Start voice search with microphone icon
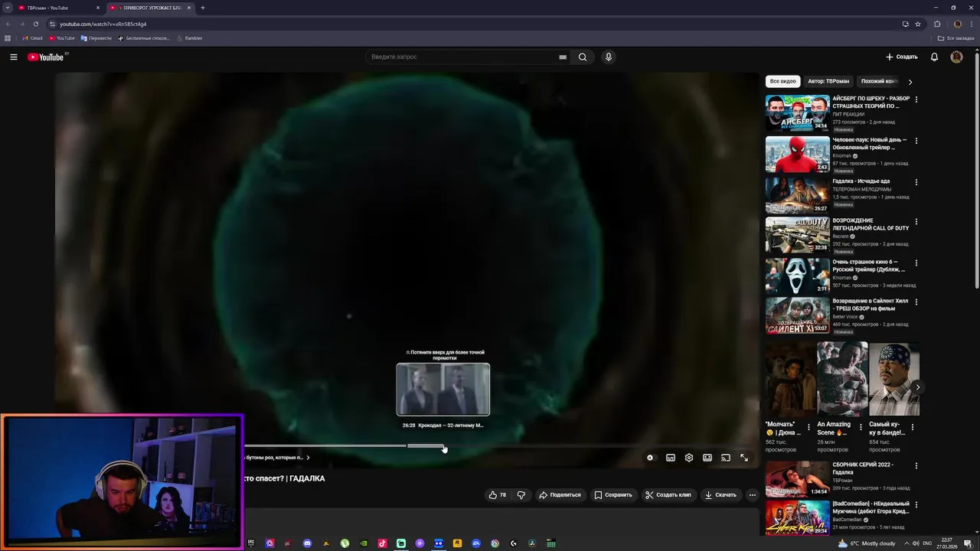Viewport: 980px width, 551px height. 609,57
